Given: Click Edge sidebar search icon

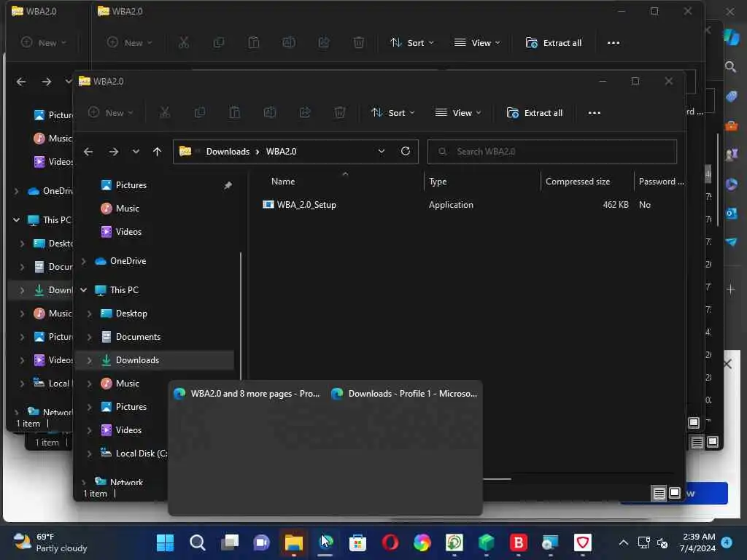Looking at the screenshot, I should coord(731,66).
